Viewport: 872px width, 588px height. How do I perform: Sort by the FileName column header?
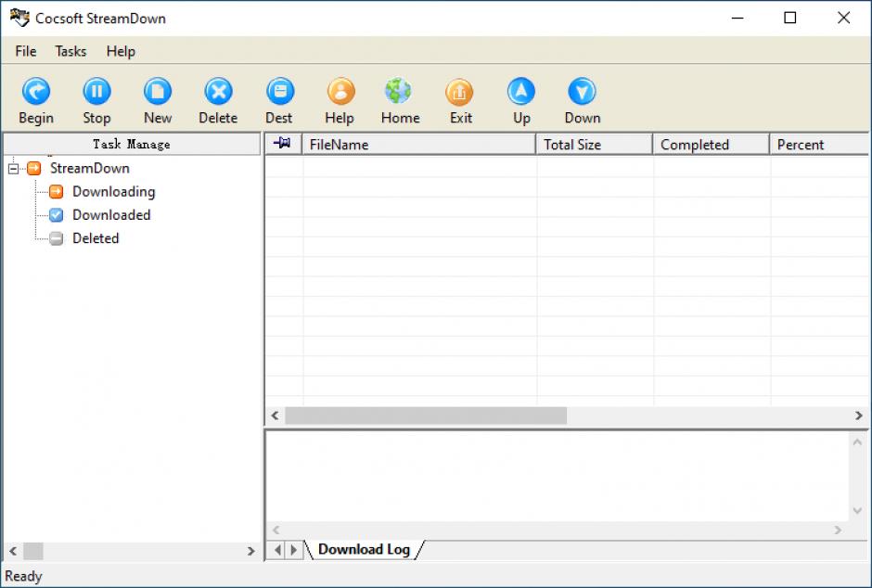pyautogui.click(x=418, y=145)
